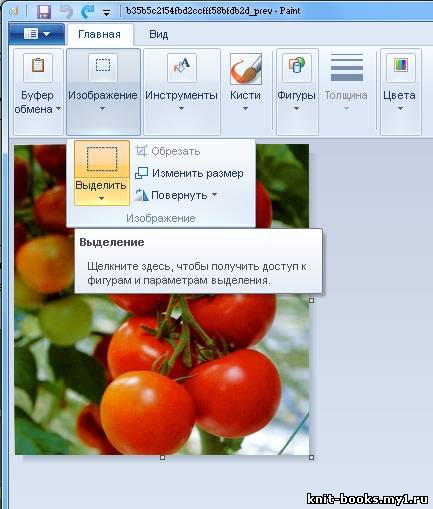Select the dashed rectangle Выделить tool
The width and height of the screenshot is (433, 509).
(102, 159)
